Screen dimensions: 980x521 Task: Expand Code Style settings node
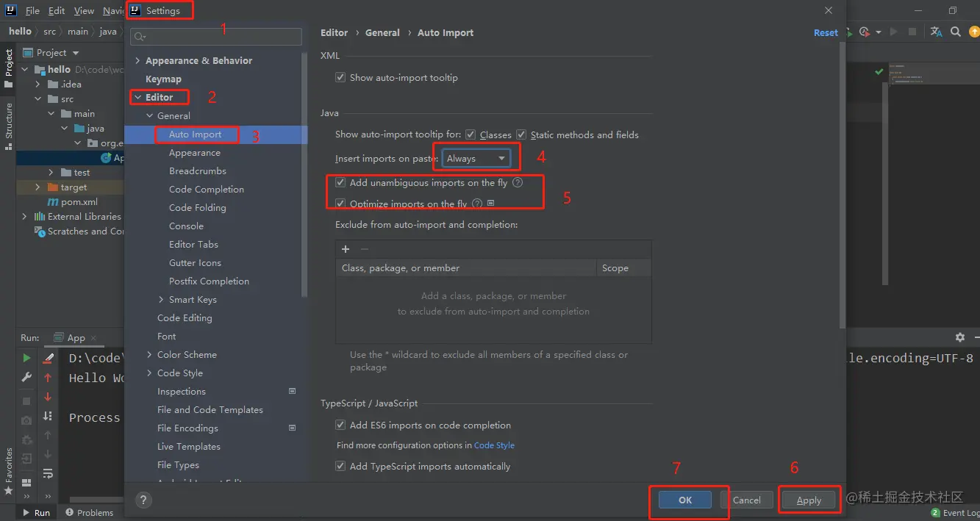(149, 373)
